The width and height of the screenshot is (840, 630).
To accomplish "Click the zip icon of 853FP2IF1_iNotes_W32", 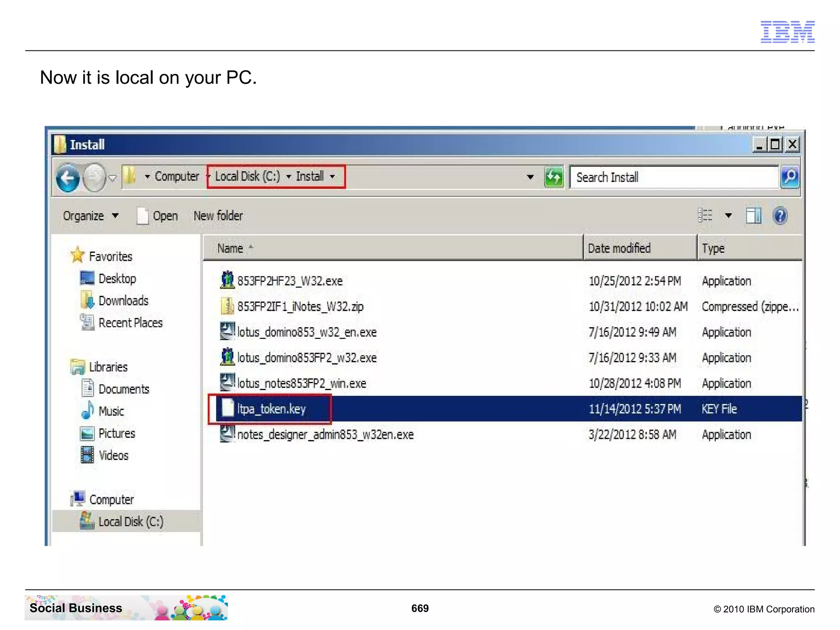I will [227, 306].
